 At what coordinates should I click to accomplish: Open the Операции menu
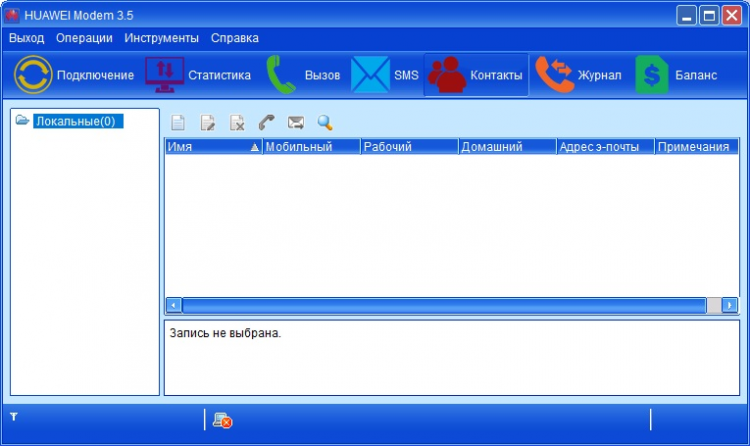(x=84, y=38)
